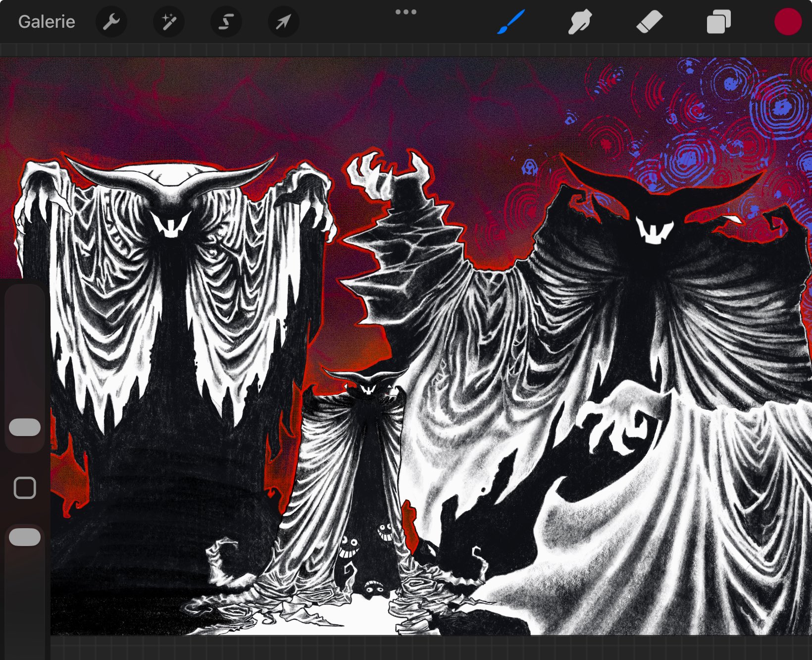Select the Eraser tool
The height and width of the screenshot is (660, 812).
tap(649, 22)
